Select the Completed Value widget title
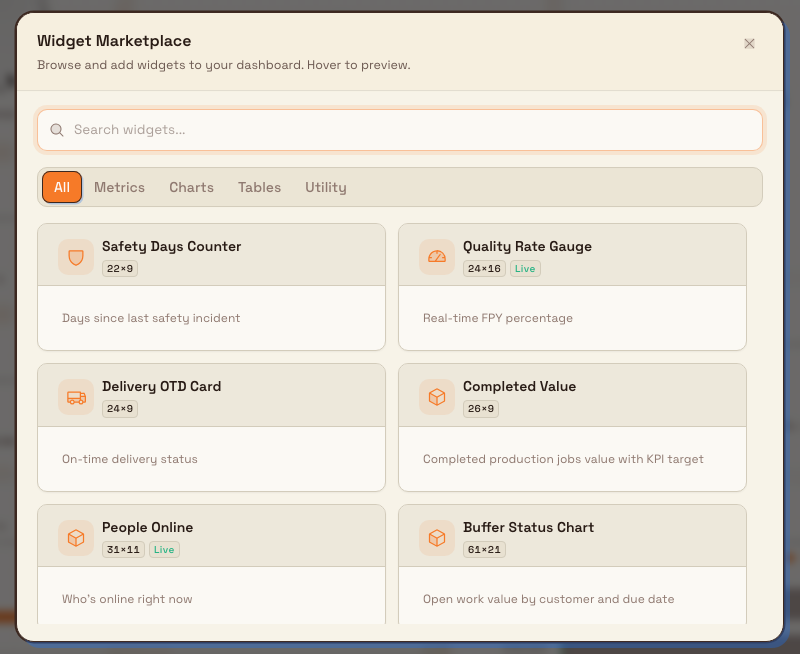 (x=519, y=387)
